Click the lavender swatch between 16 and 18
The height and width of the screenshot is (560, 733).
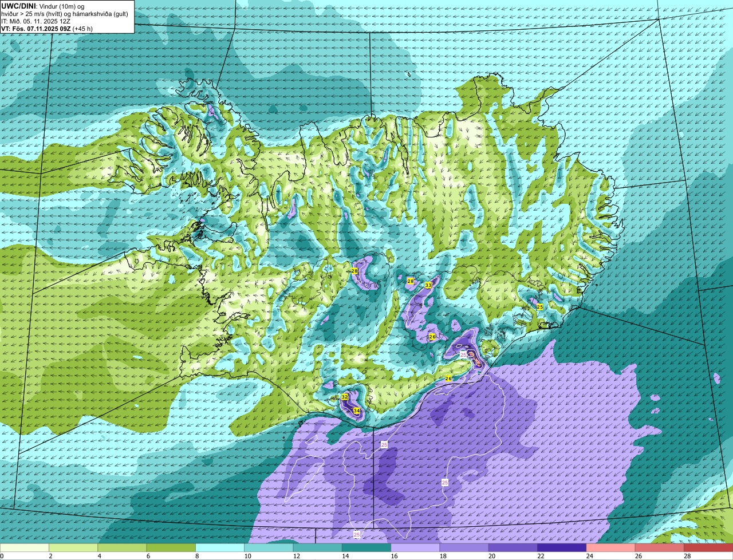tap(415, 548)
